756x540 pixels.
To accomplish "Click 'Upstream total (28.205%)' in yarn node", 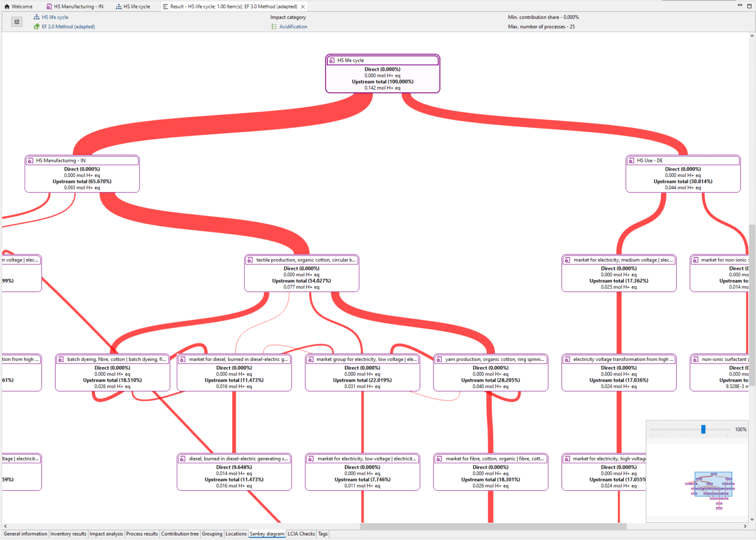I will point(491,380).
